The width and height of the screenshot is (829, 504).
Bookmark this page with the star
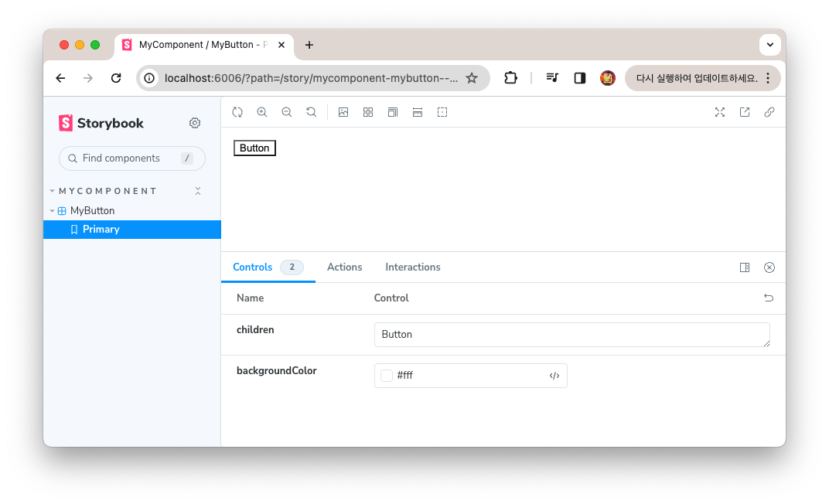pos(472,78)
